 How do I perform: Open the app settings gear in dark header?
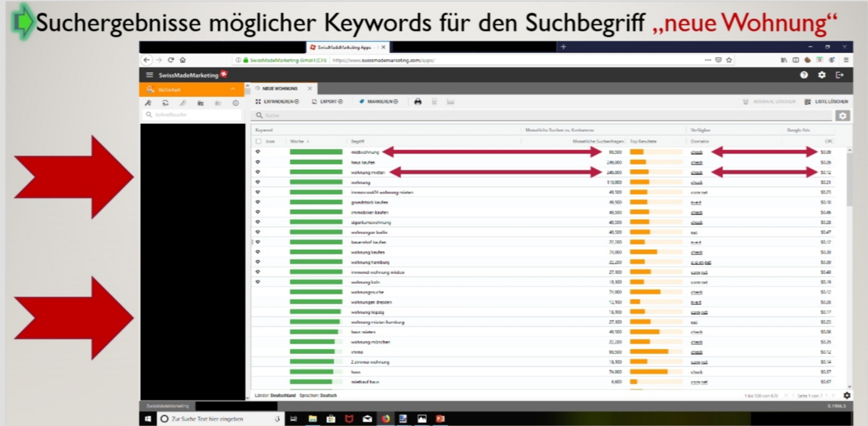point(822,75)
